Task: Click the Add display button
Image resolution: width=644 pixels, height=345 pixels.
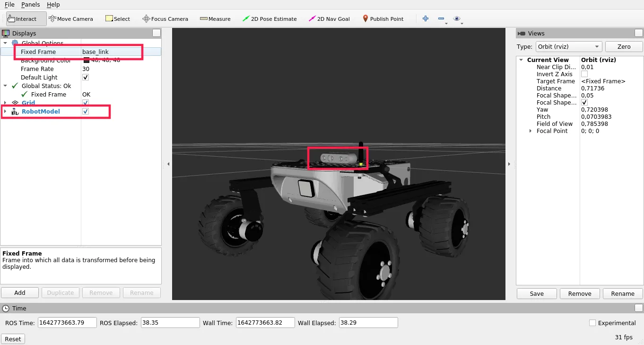Action: click(x=20, y=292)
